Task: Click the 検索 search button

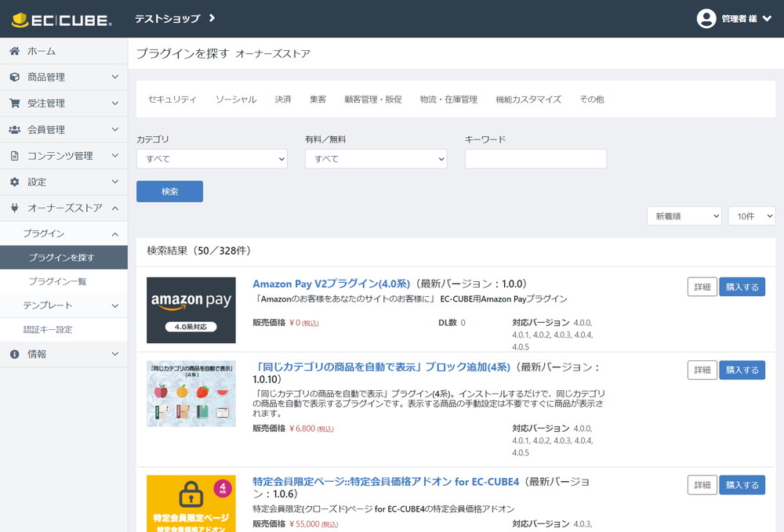Action: click(x=169, y=191)
